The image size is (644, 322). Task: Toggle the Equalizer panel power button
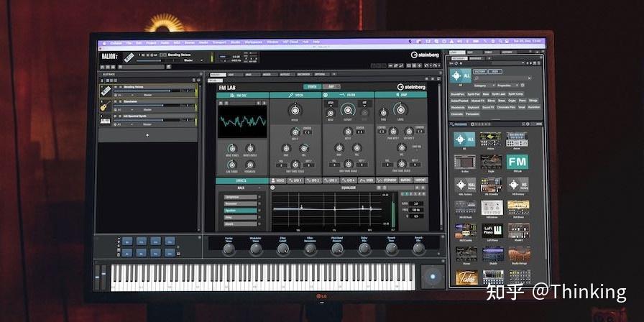coord(272,188)
